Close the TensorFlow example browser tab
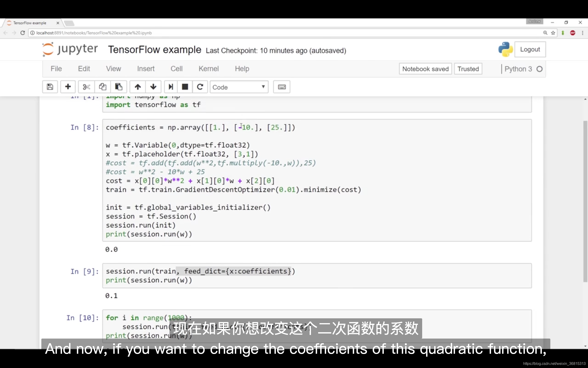 coord(58,23)
